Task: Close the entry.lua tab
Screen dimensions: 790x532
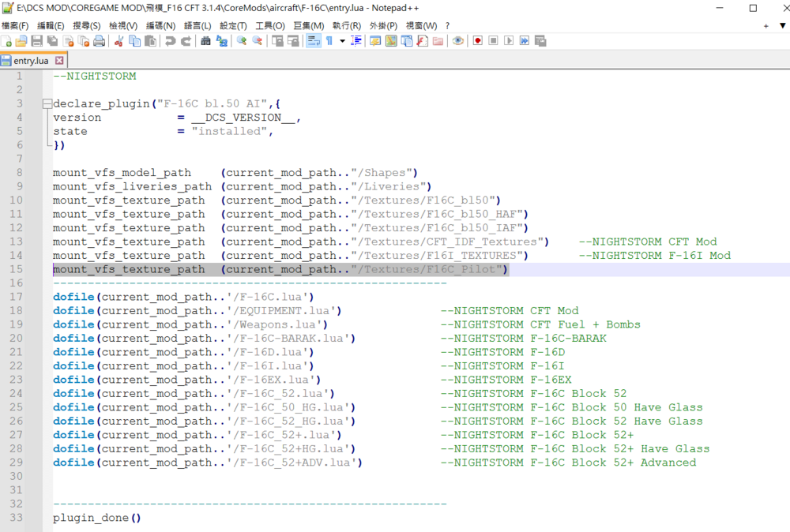Action: point(59,61)
